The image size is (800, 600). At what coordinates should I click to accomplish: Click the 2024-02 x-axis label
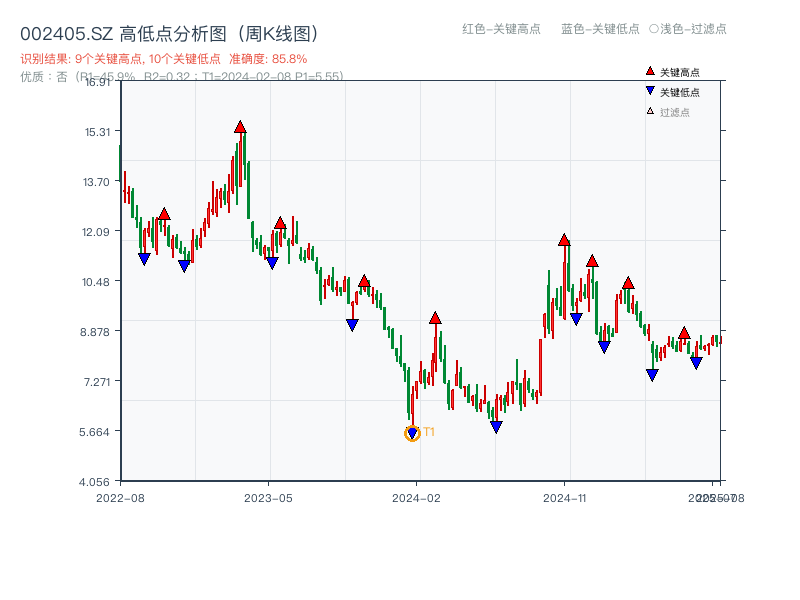416,498
